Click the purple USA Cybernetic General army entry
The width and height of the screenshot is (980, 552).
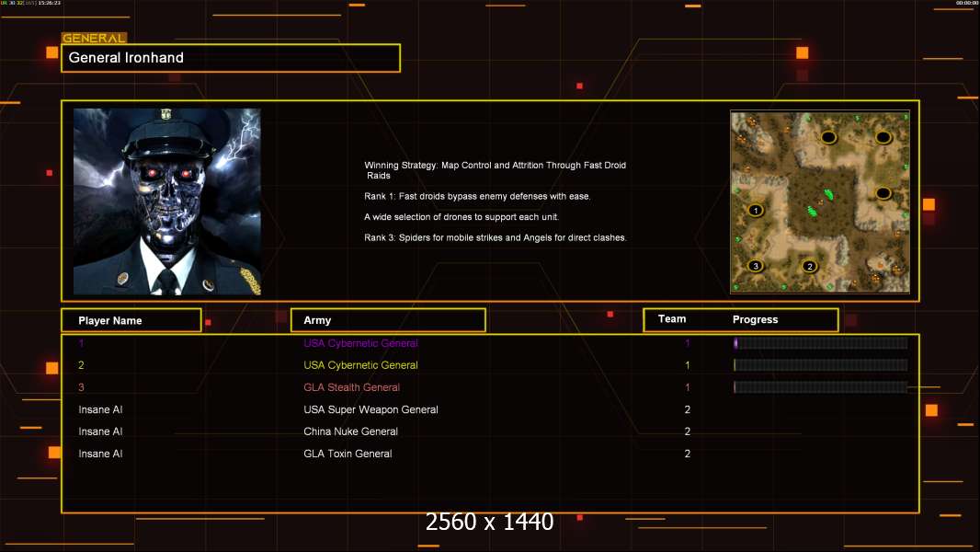point(360,343)
